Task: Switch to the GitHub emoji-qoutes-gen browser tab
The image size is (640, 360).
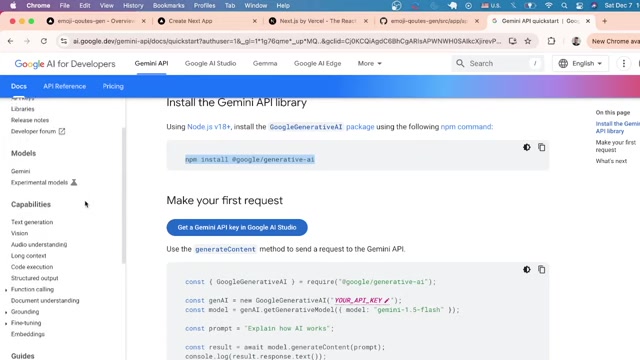Action: [x=429, y=21]
